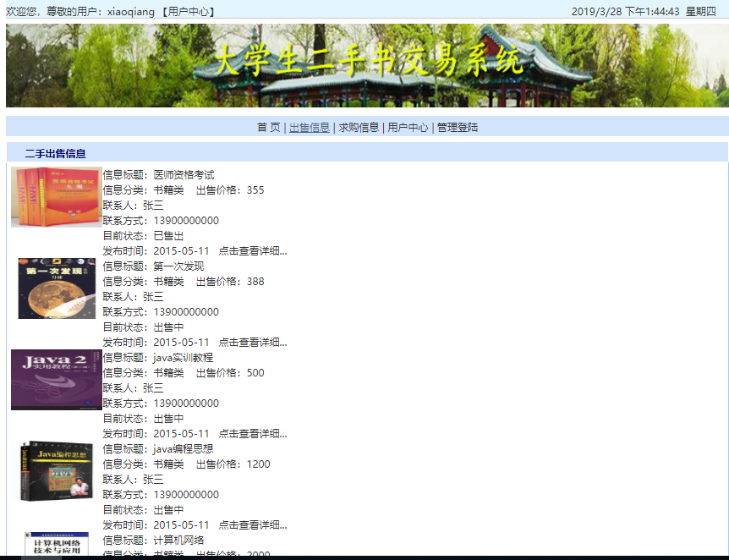The height and width of the screenshot is (560, 729).
Task: Open 管理登陆 navigation item
Action: tap(458, 128)
